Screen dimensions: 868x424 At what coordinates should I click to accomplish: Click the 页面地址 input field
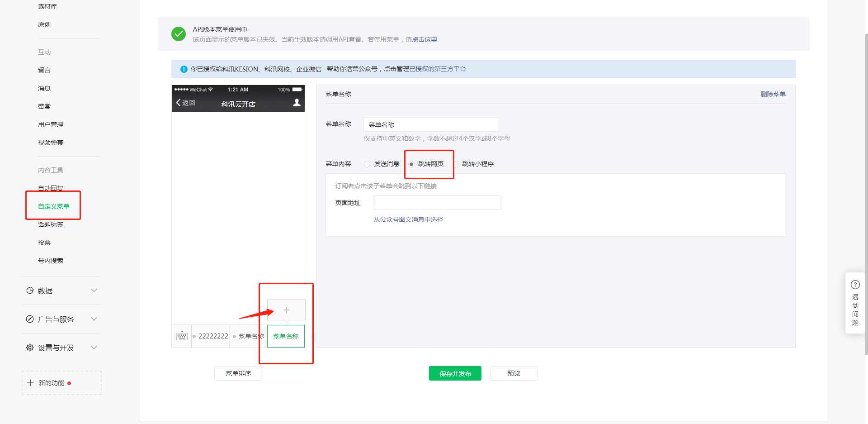pyautogui.click(x=436, y=202)
